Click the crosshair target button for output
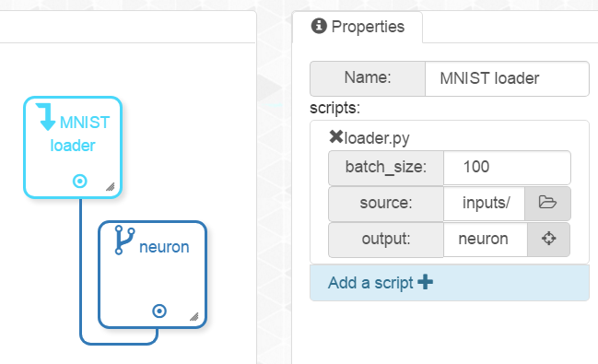This screenshot has height=364, width=598. coord(548,239)
